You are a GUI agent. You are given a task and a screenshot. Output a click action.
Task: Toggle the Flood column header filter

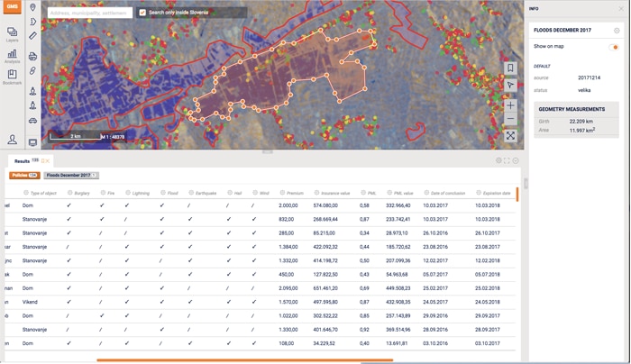pos(163,193)
